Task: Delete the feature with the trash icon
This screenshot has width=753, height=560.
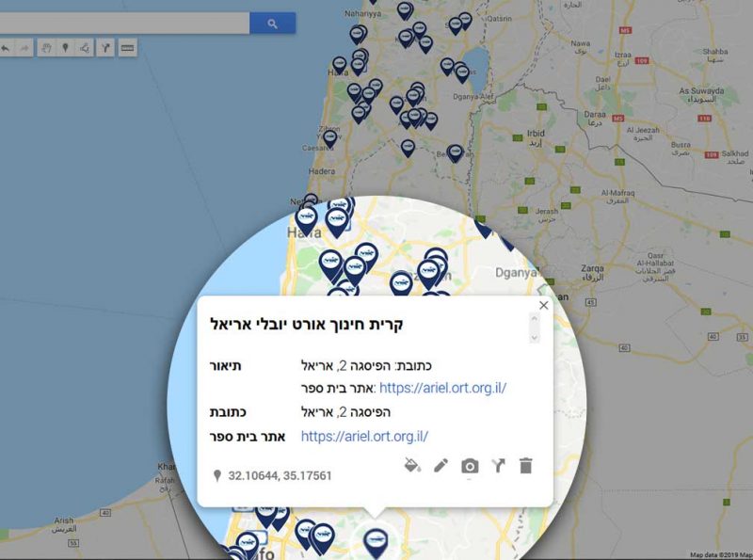Action: [526, 465]
